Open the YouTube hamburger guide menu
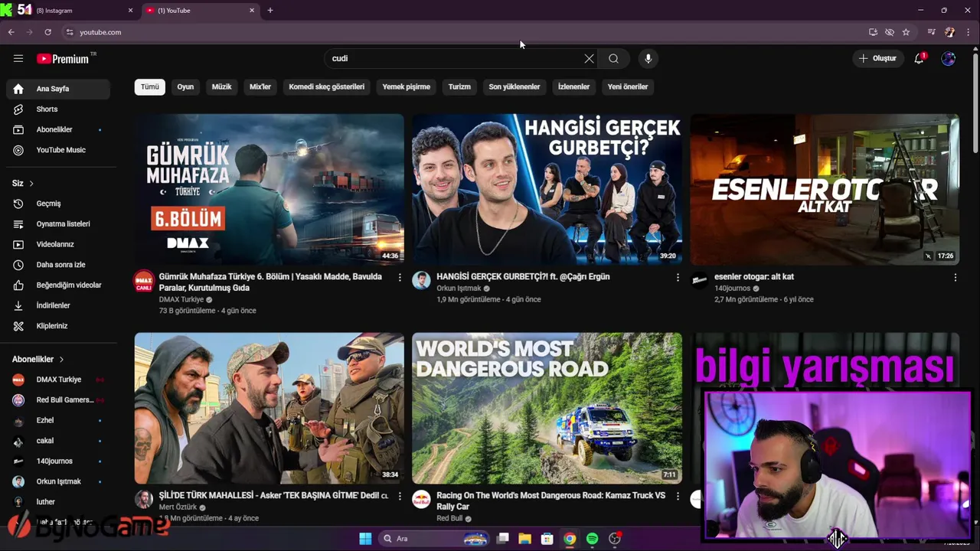The width and height of the screenshot is (980, 551). point(18,58)
